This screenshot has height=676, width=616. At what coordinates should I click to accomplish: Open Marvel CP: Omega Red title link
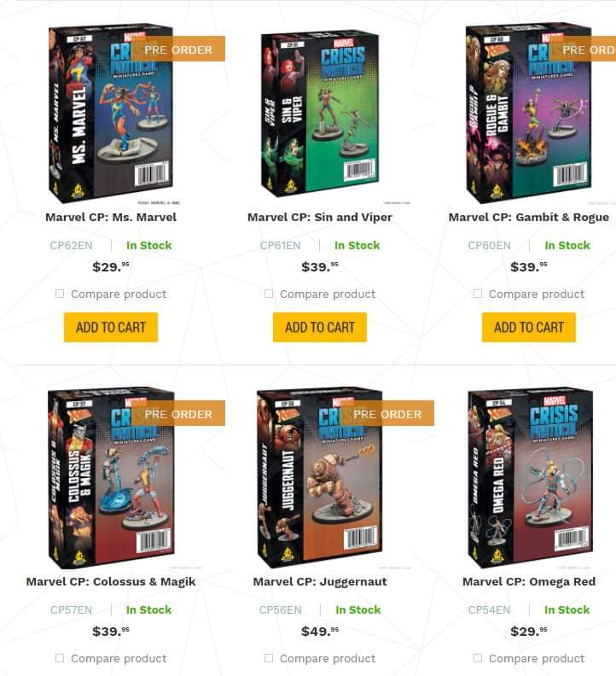click(529, 581)
